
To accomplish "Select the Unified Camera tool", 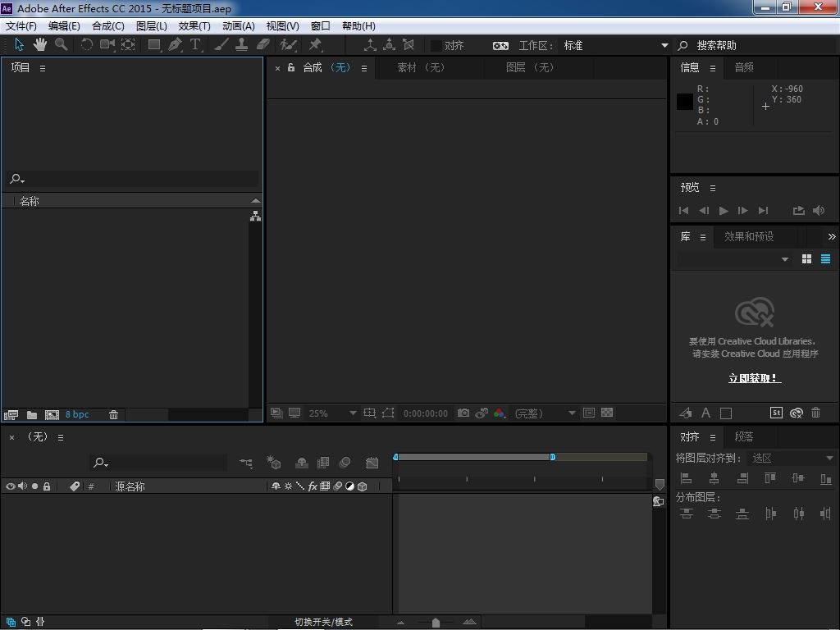I will point(107,45).
